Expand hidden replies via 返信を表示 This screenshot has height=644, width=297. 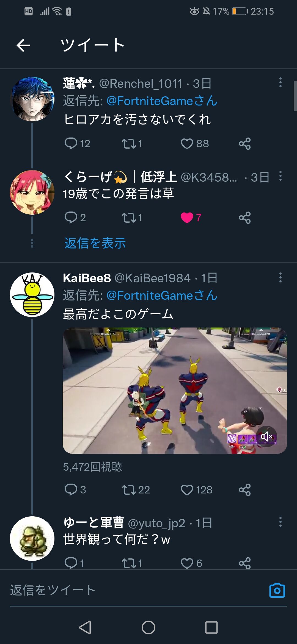click(95, 243)
